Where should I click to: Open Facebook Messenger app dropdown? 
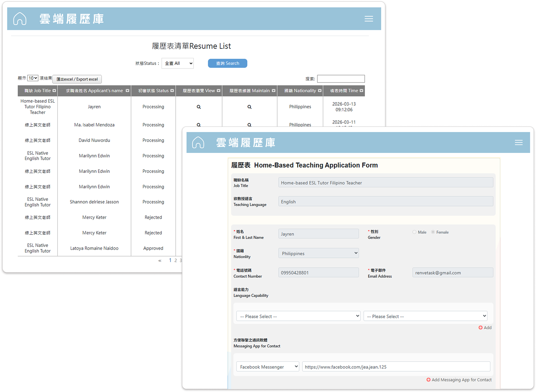point(267,367)
